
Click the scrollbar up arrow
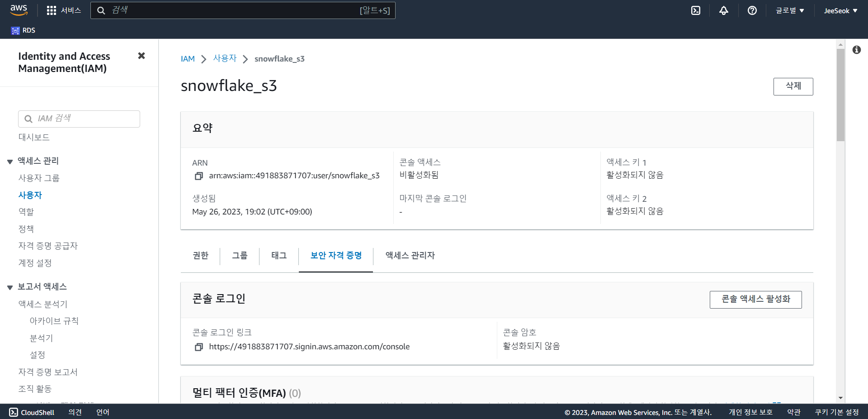(840, 44)
